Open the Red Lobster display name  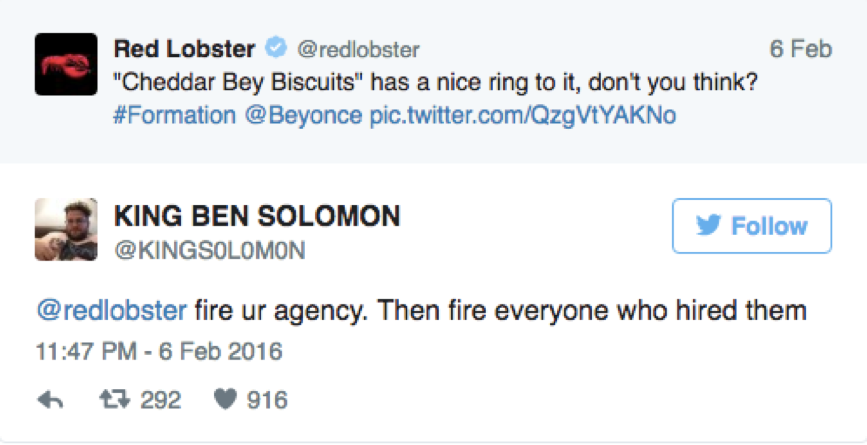pos(184,49)
